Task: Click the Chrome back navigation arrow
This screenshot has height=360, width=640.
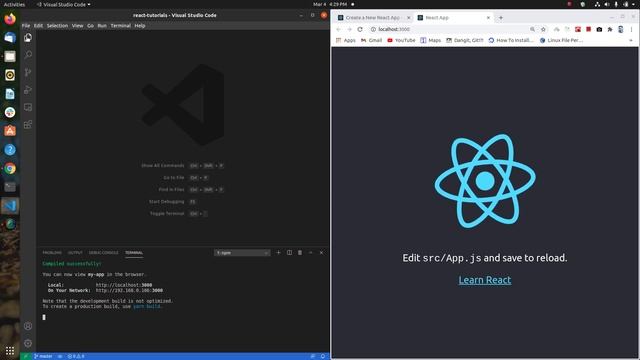Action: click(x=338, y=29)
